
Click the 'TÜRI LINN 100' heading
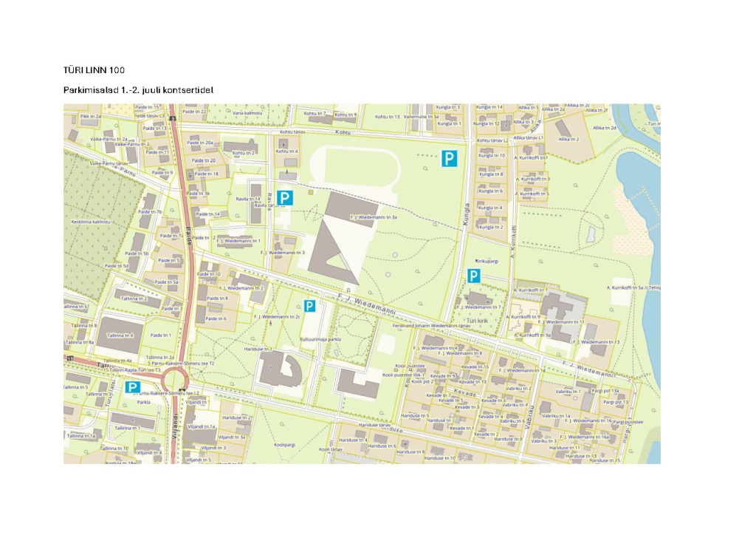(x=94, y=70)
